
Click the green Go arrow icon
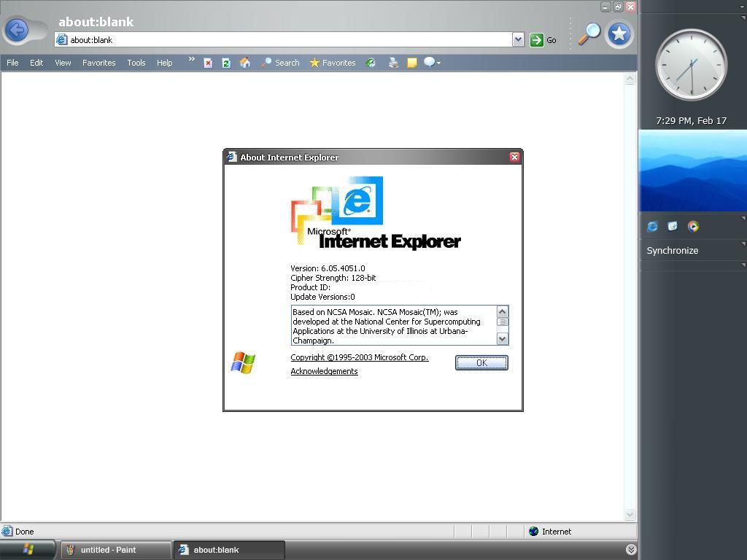click(x=536, y=40)
